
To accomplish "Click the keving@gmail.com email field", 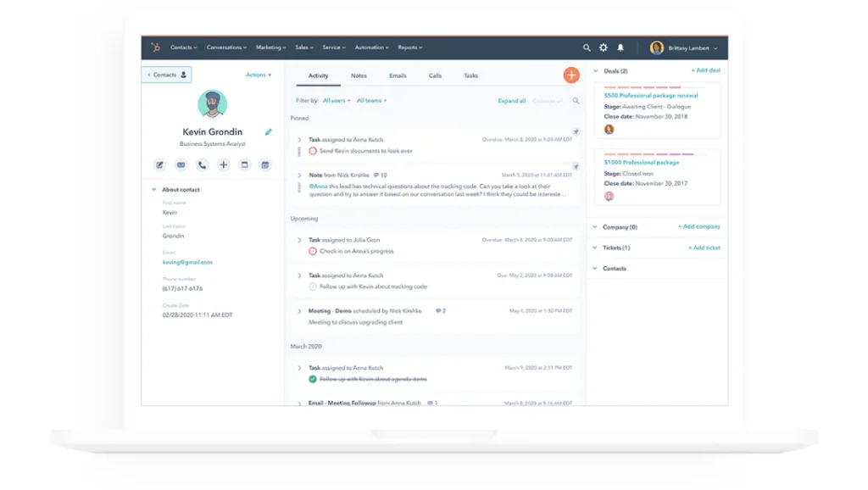I will pos(187,262).
